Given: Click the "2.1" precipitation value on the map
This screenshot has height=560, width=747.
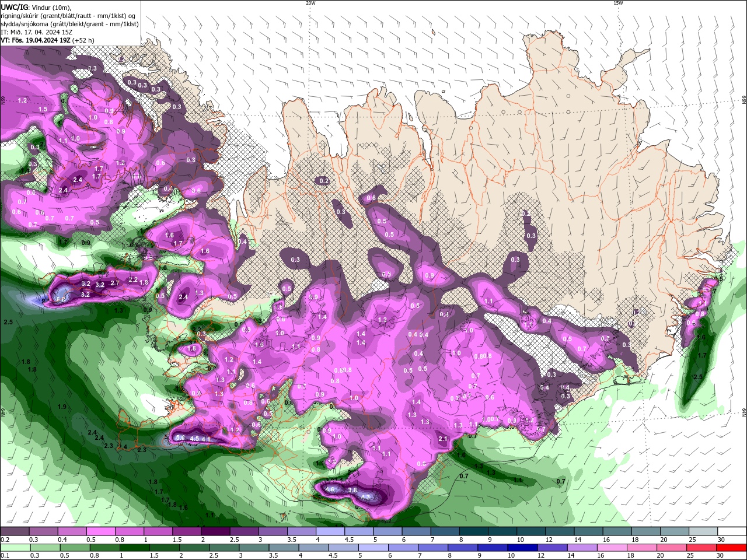Looking at the screenshot, I should click(442, 439).
